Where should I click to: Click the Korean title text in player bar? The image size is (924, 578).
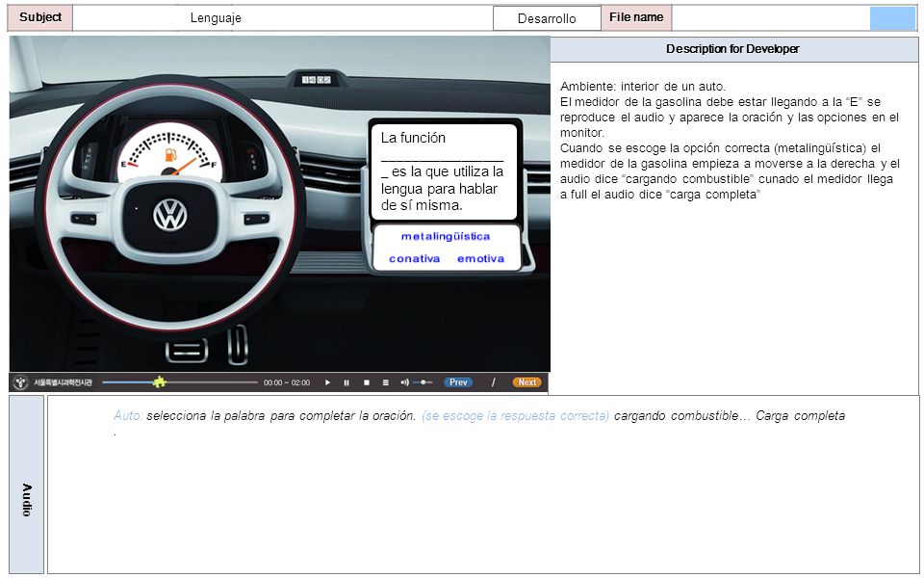pyautogui.click(x=63, y=382)
